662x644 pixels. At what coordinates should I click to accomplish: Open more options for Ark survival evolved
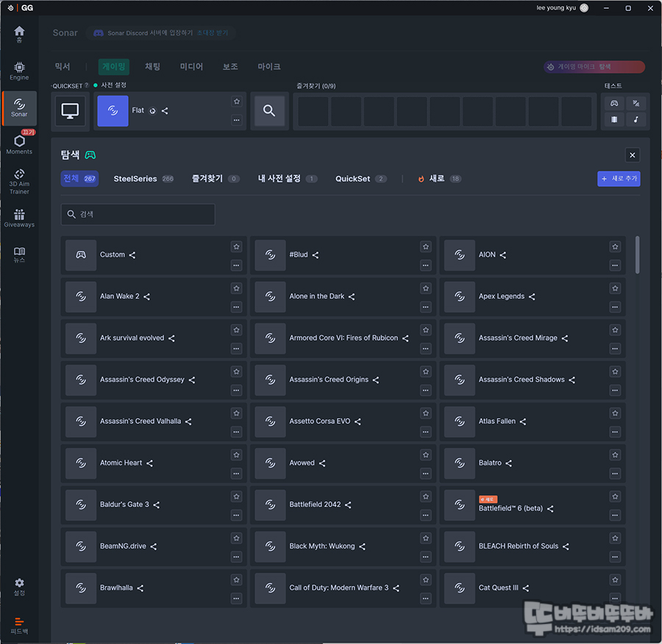click(236, 349)
